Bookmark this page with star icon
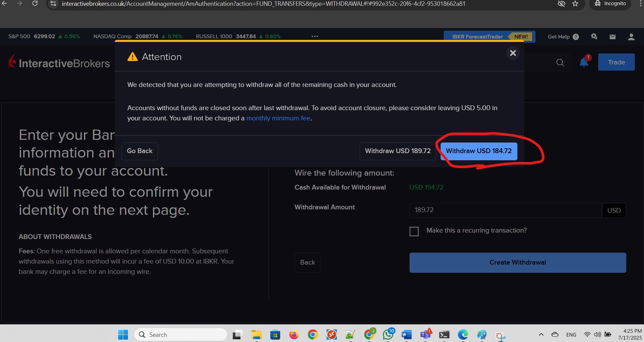 pos(575,4)
